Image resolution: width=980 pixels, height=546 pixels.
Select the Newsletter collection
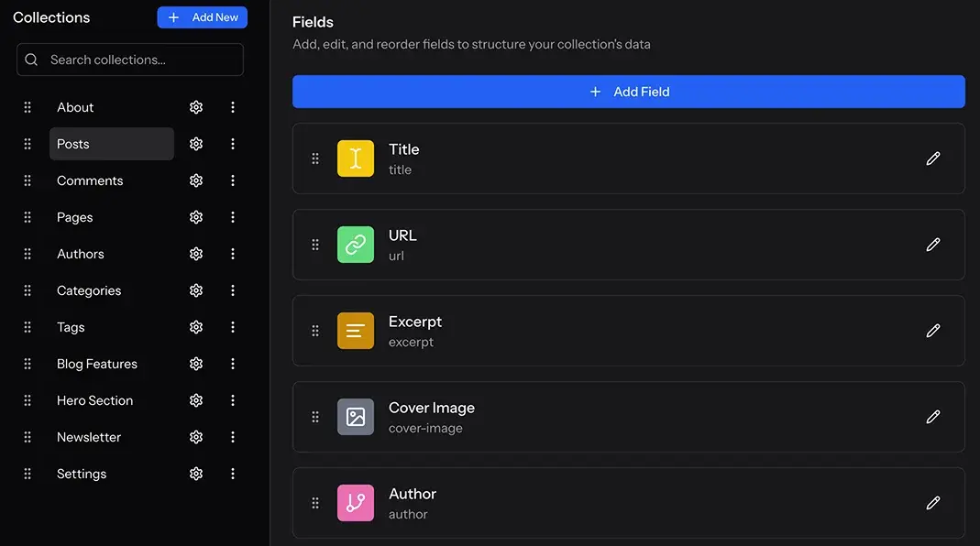click(x=89, y=437)
